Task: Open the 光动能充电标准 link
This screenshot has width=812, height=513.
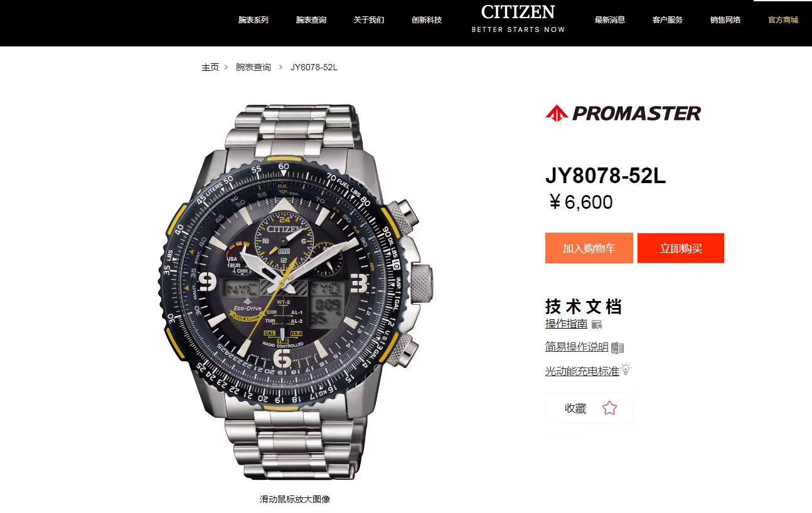Action: 582,371
